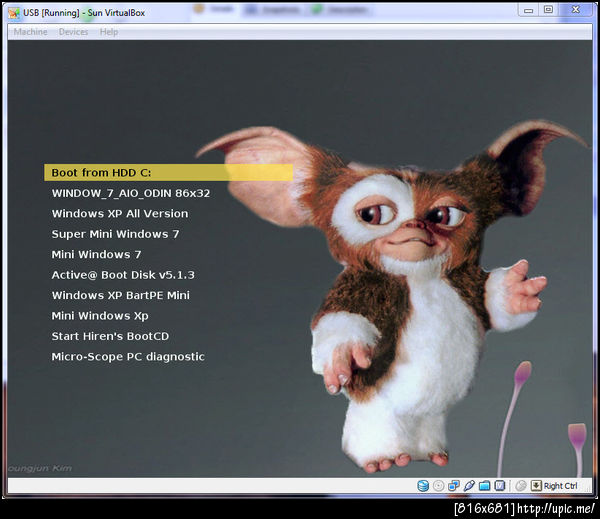Open the Machine menu
The height and width of the screenshot is (519, 600).
[x=30, y=32]
